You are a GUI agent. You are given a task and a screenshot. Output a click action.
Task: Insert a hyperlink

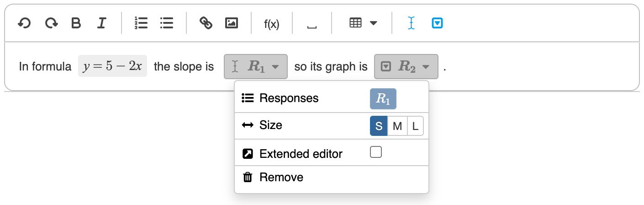pyautogui.click(x=206, y=23)
